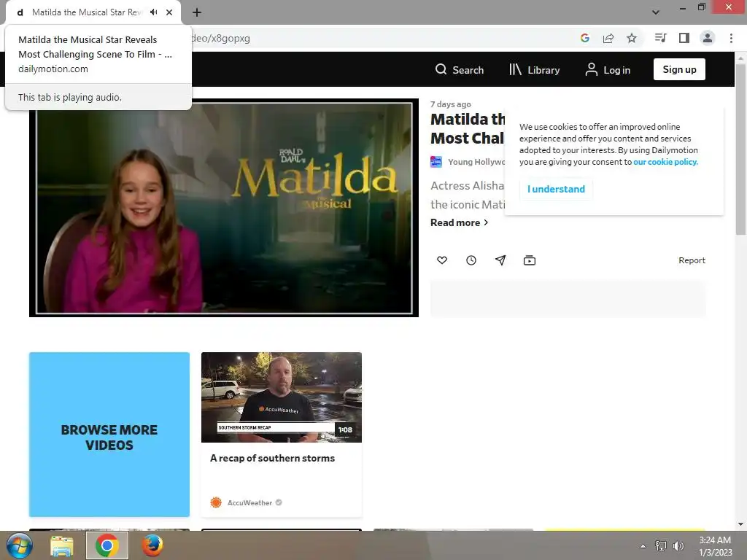The width and height of the screenshot is (747, 560).
Task: Bookmark this page with the star icon
Action: (x=632, y=38)
